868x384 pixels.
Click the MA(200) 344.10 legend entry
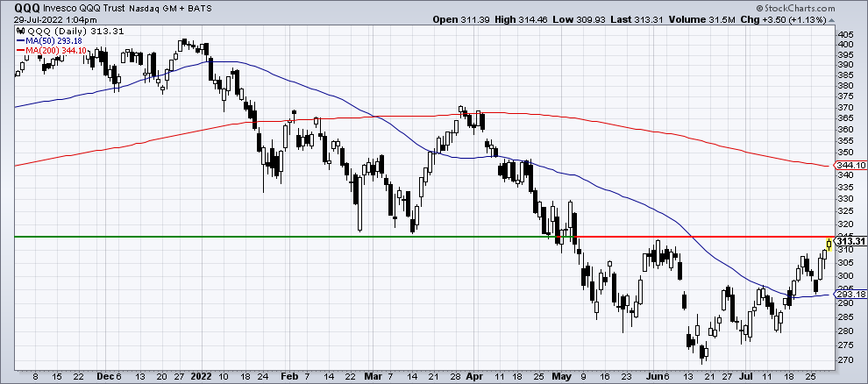tap(50, 50)
